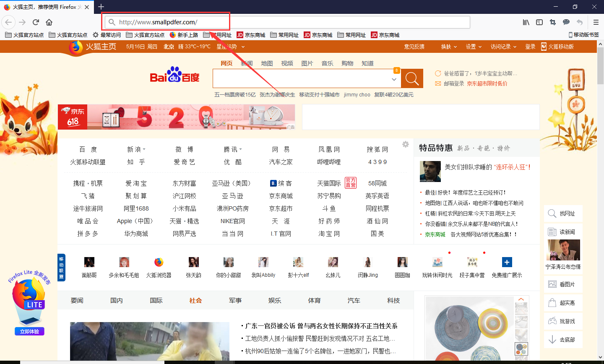Select the 地图 search tab
Viewport: 604px width, 364px height.
267,63
